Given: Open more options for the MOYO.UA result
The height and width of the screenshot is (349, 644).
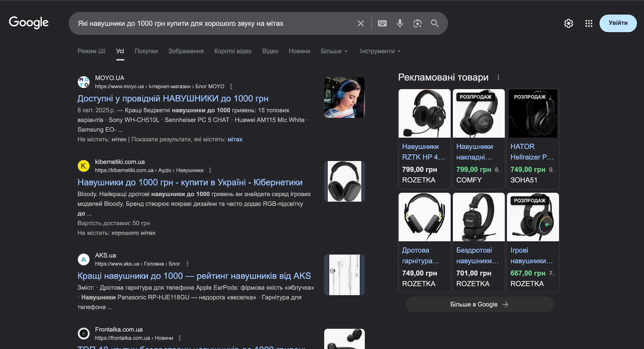Looking at the screenshot, I should pos(231,87).
